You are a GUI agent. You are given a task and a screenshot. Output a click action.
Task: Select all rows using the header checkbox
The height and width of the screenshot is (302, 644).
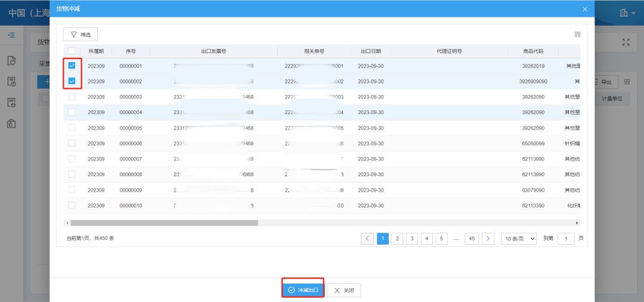point(72,51)
